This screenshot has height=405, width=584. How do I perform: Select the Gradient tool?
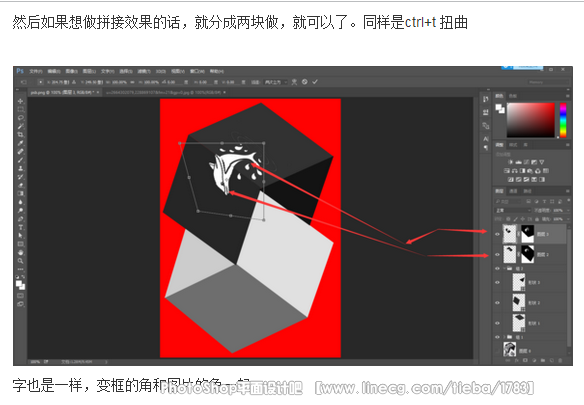(20, 193)
